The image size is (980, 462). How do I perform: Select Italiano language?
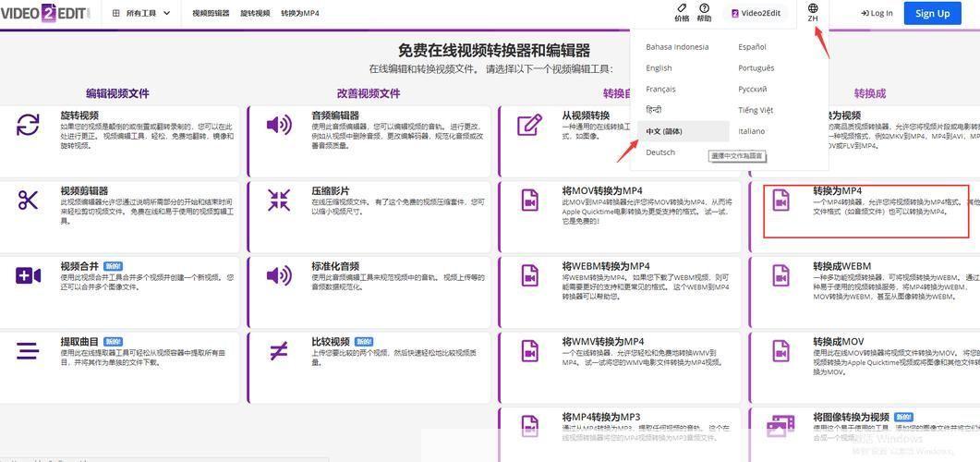point(751,131)
